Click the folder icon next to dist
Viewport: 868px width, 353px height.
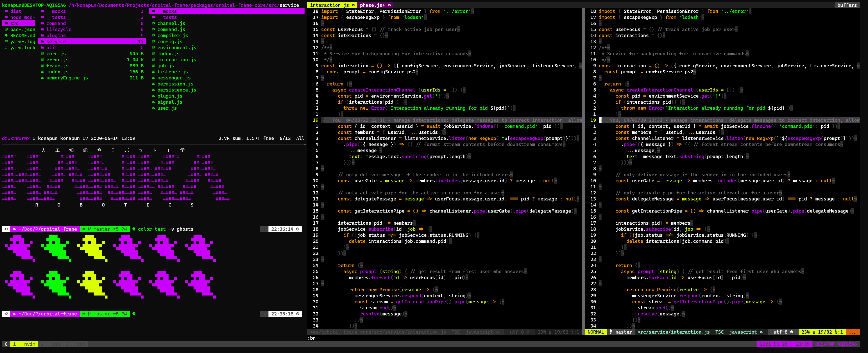click(6, 11)
